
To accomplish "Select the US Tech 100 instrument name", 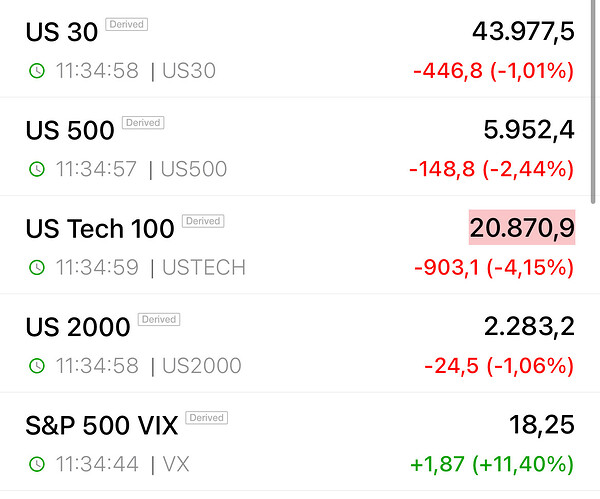I will [x=100, y=228].
